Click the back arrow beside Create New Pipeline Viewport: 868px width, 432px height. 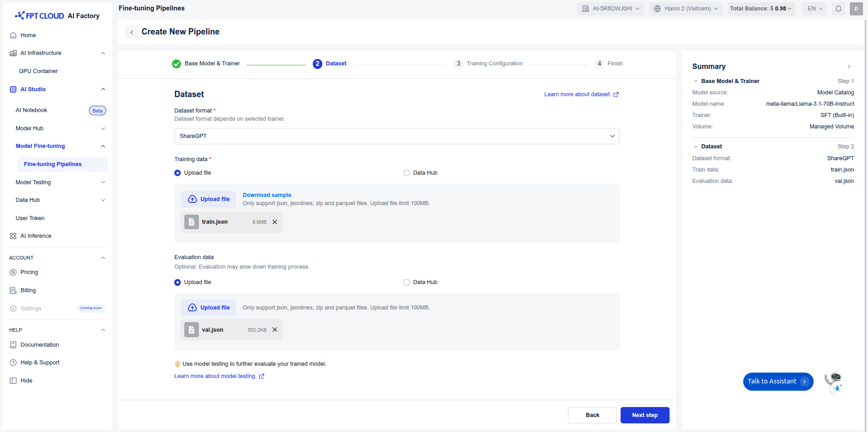132,32
